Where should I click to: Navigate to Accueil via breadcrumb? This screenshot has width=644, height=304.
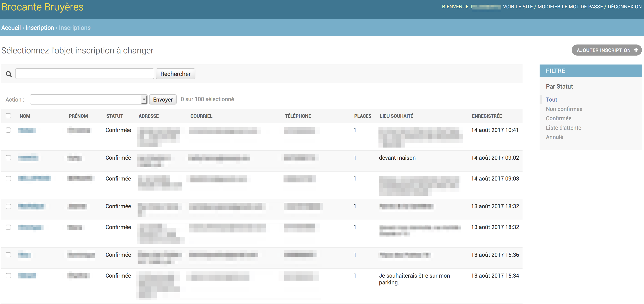point(11,27)
